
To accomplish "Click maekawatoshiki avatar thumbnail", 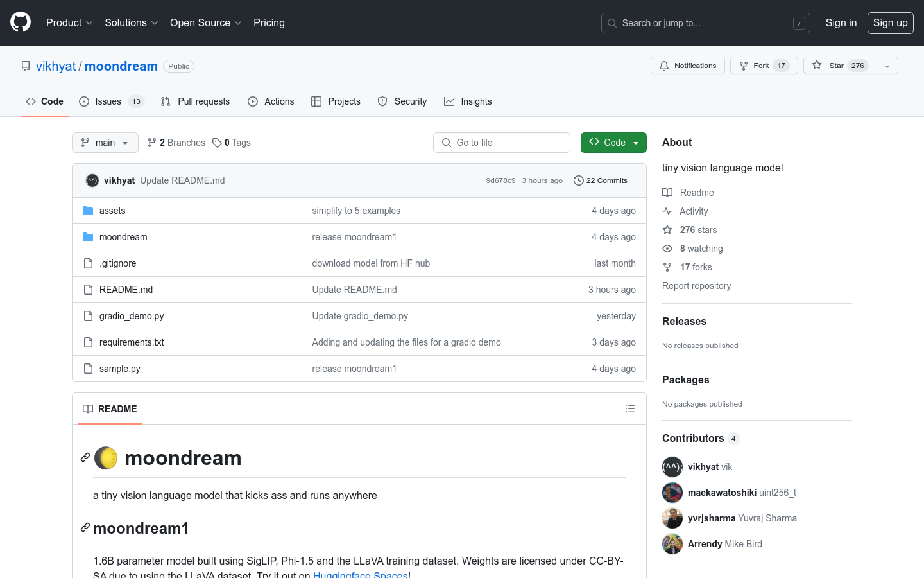I will pyautogui.click(x=672, y=493).
